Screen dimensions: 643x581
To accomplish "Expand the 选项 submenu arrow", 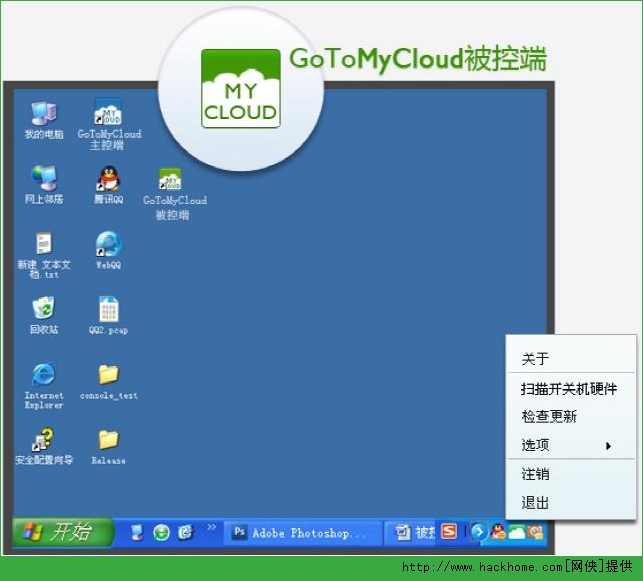I will (x=608, y=446).
